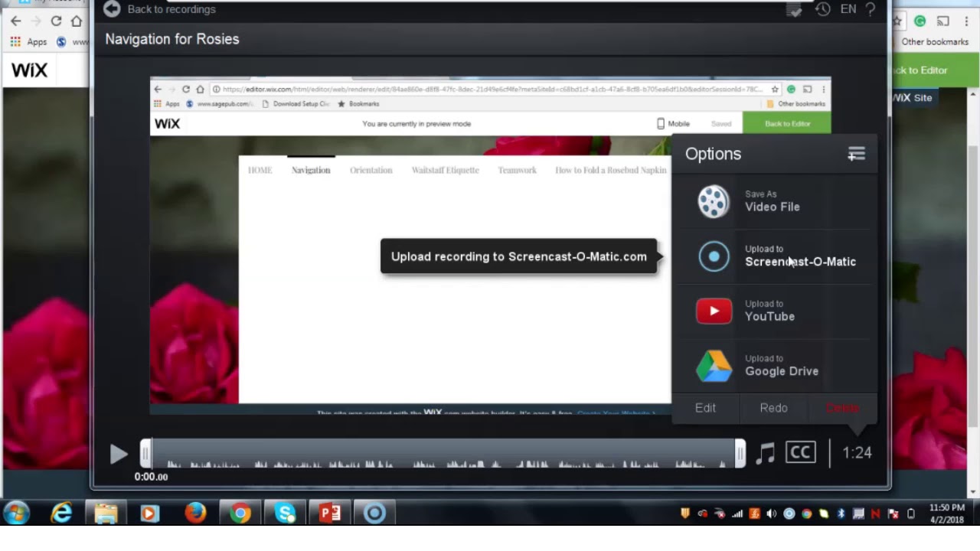The width and height of the screenshot is (980, 551).
Task: Click the 0:00.00 timestamp label
Action: point(151,477)
